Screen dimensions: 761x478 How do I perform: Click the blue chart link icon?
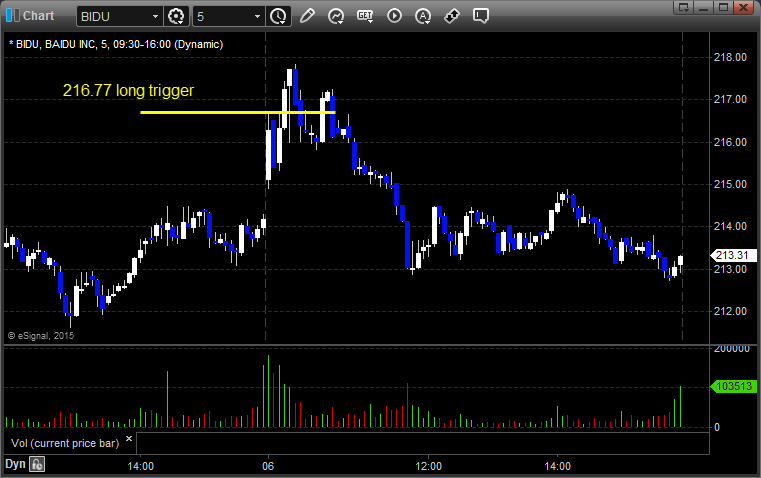coord(13,16)
